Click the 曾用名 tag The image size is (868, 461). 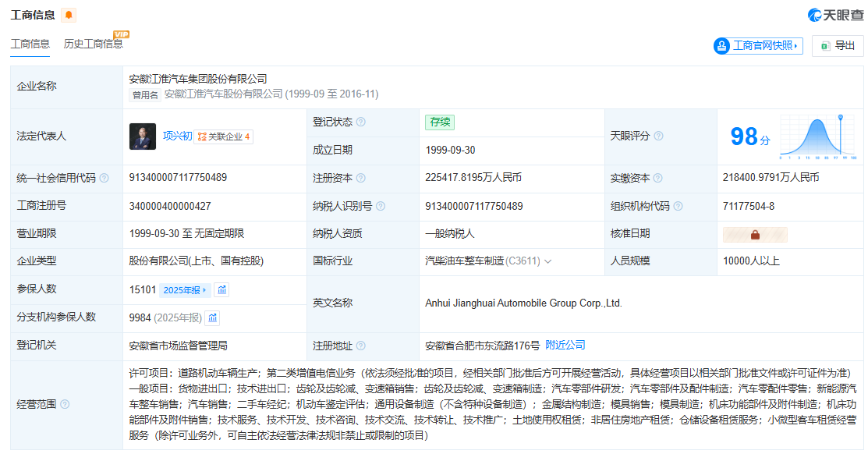(145, 95)
